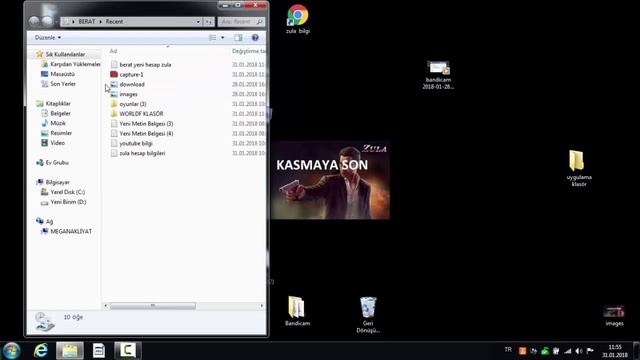Image resolution: width=640 pixels, height=360 pixels.
Task: Open the 'uygulama klasör' folder on desktop
Action: click(579, 169)
